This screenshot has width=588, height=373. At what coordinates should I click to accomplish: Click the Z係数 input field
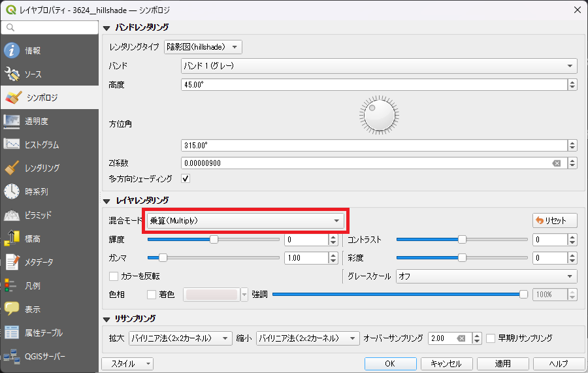366,163
